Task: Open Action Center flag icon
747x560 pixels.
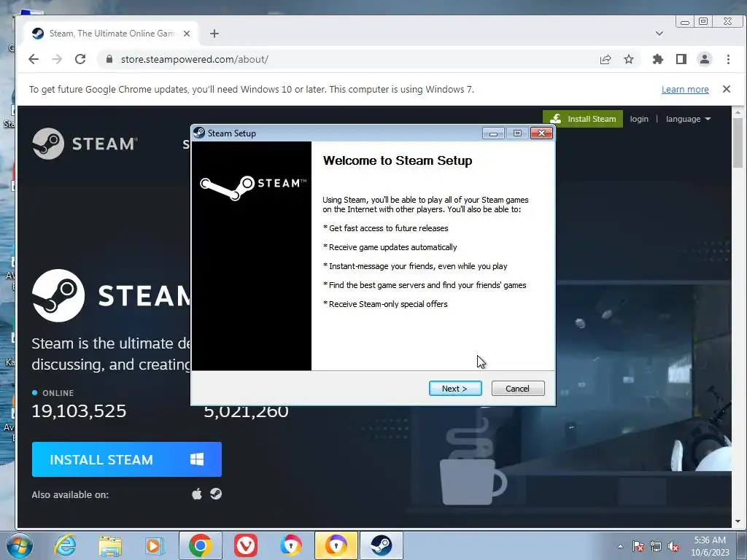Action: point(638,546)
